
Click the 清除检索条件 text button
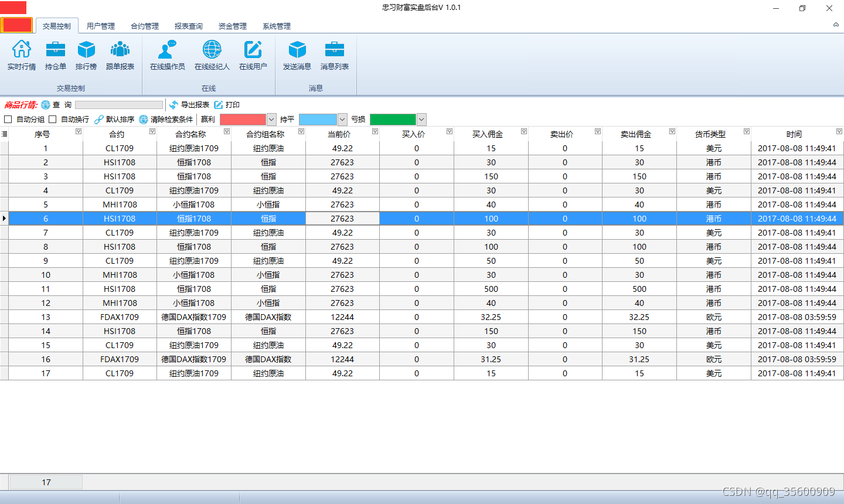point(172,120)
